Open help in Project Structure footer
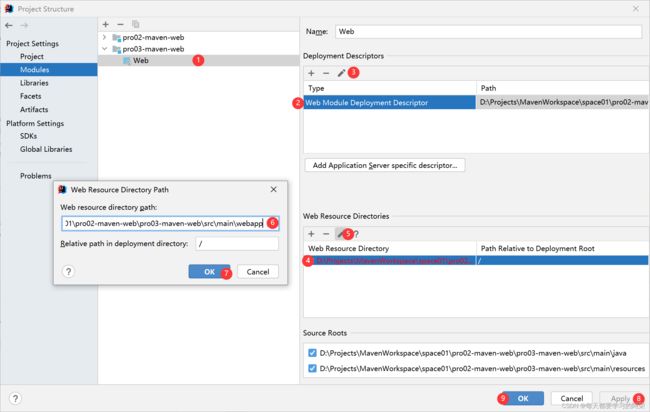The image size is (650, 412). 15,398
